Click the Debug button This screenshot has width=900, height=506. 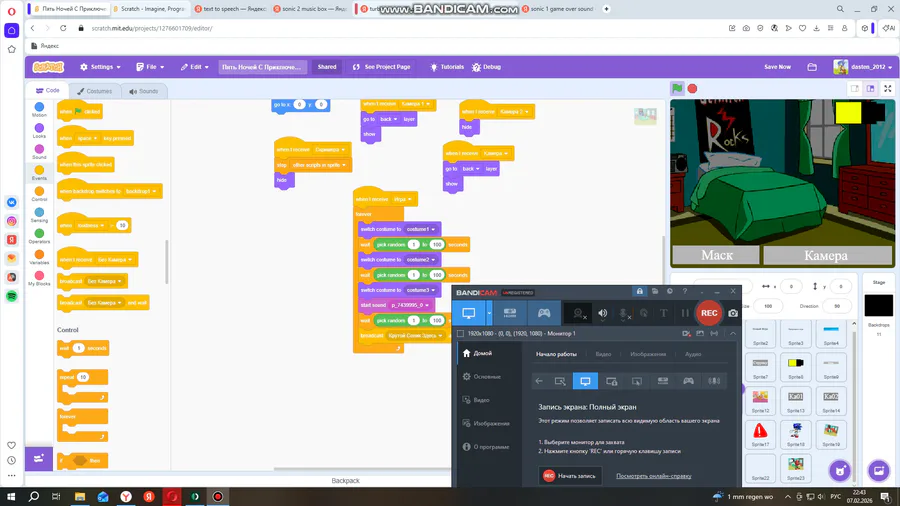pos(486,67)
